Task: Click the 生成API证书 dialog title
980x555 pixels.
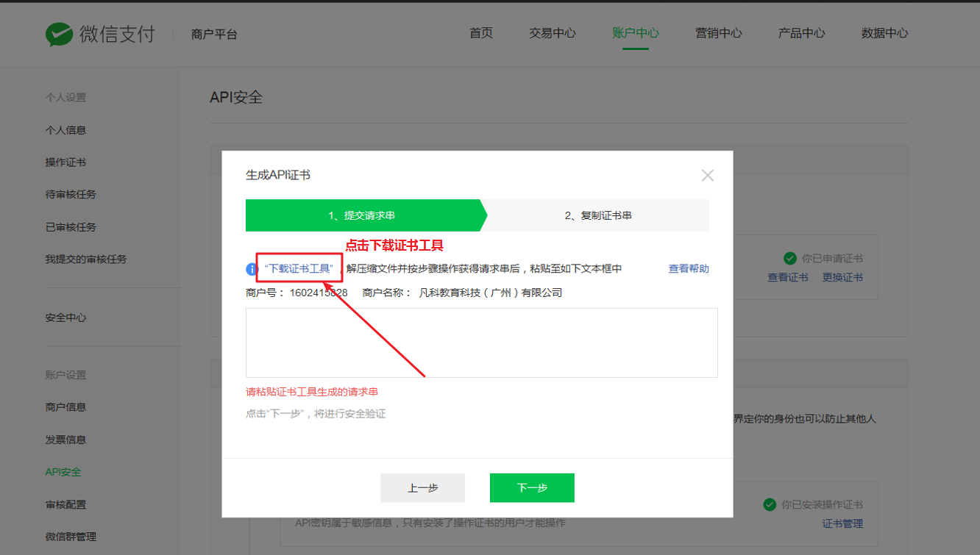Action: click(x=278, y=175)
